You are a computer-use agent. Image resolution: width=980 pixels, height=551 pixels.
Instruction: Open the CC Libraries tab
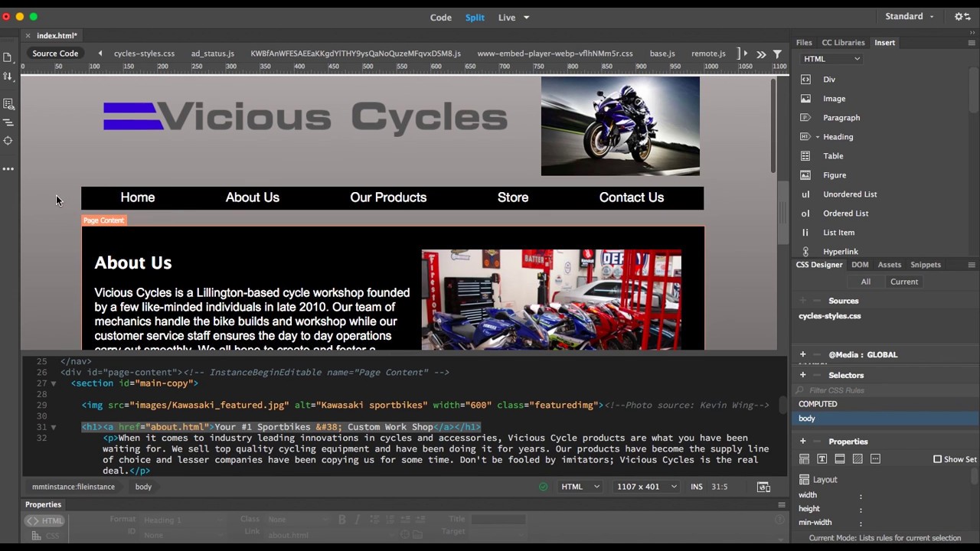click(843, 43)
